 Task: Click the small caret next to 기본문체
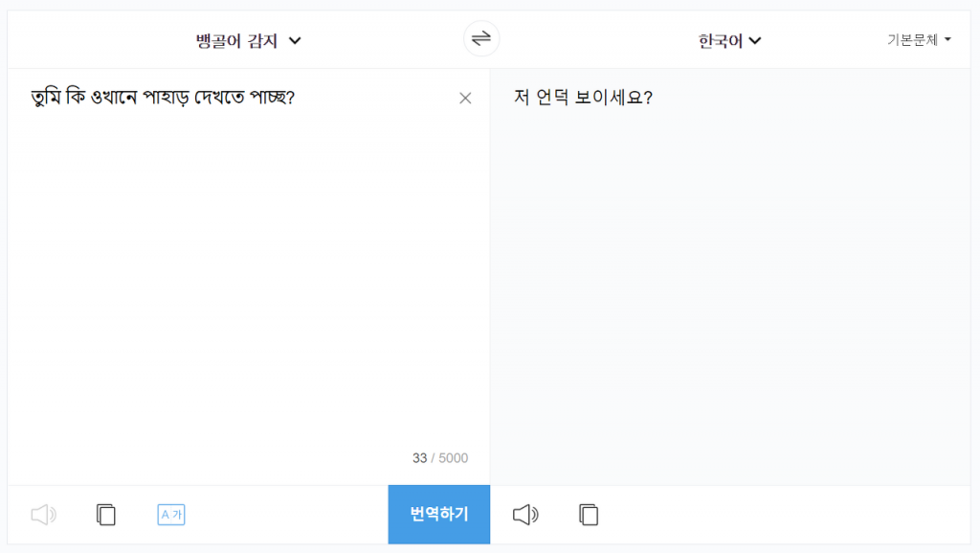947,39
